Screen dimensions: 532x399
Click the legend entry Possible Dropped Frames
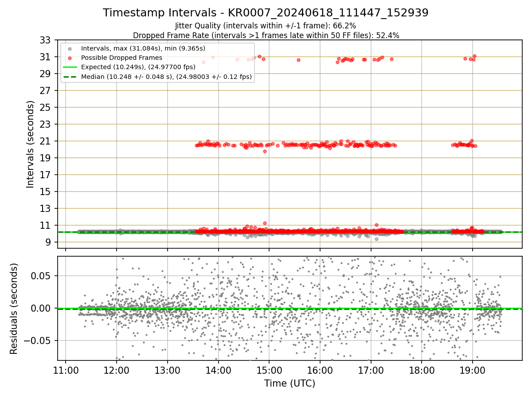coord(121,58)
